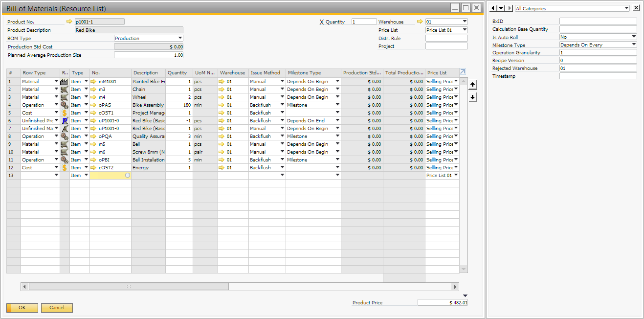Open link arrow for operation oPAS
Image resolution: width=644 pixels, height=319 pixels.
[x=94, y=105]
